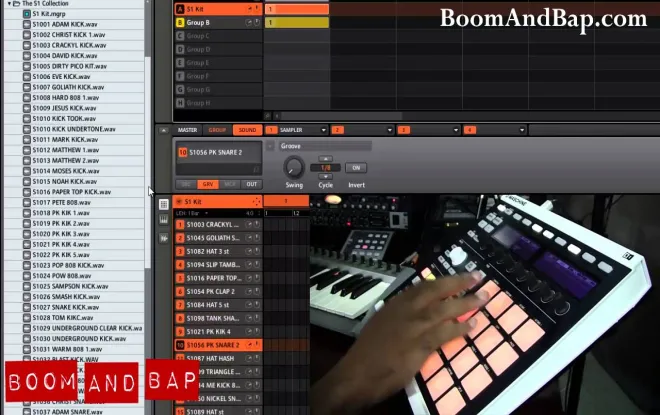Click the round icon left of S1 Kit pattern header
Image resolution: width=660 pixels, height=415 pixels.
179,202
